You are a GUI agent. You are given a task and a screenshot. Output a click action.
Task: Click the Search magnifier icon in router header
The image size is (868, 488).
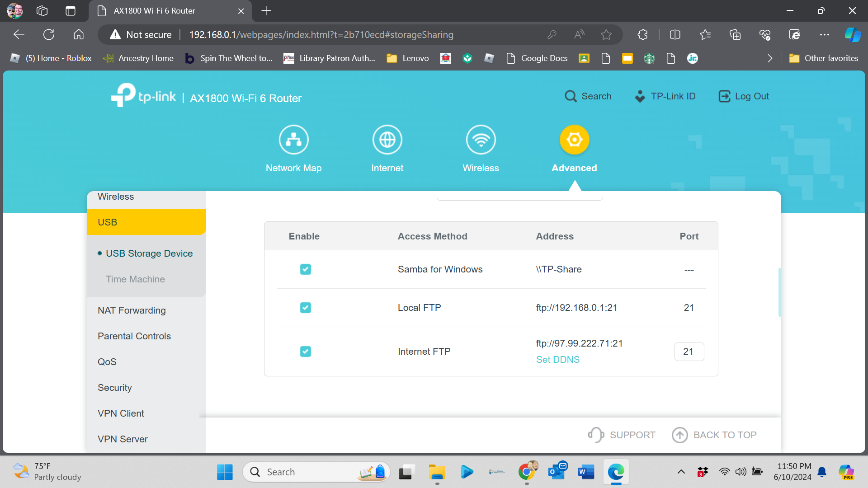point(571,96)
